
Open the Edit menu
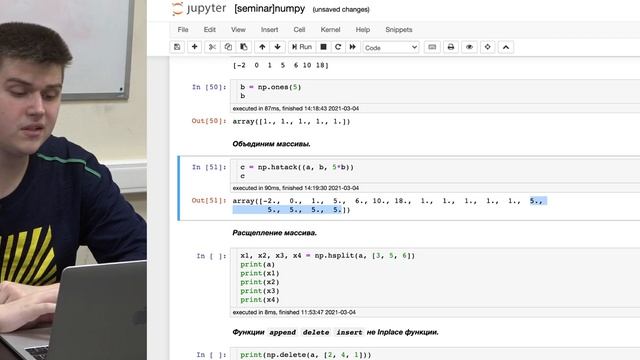(x=209, y=29)
